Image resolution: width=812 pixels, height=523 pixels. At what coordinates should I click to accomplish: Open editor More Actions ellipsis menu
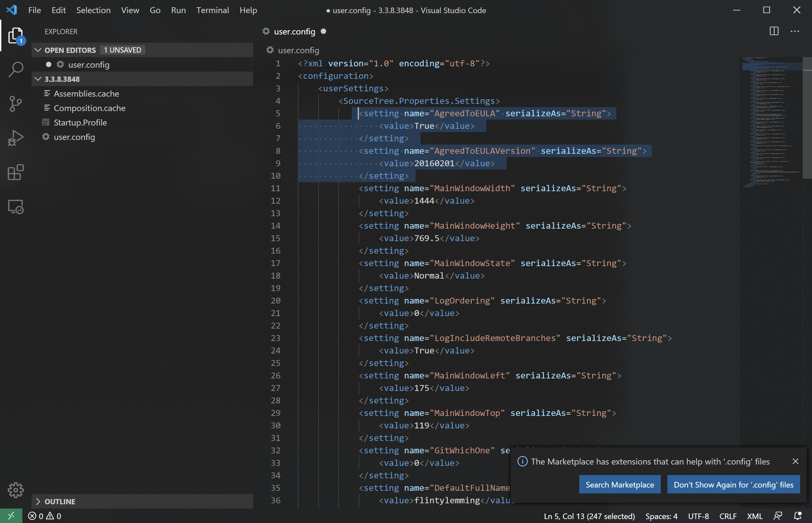click(795, 31)
